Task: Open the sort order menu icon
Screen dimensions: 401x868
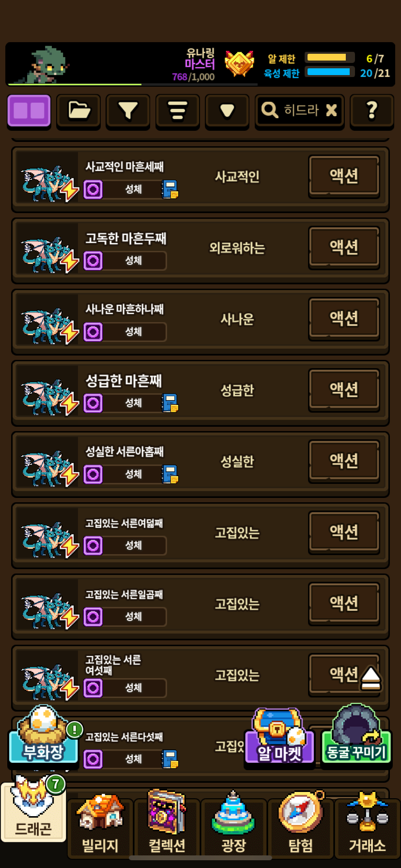Action: [178, 111]
